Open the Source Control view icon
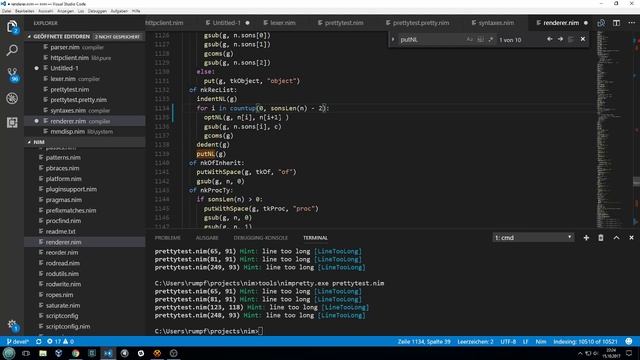This screenshot has width=640, height=360. (12, 74)
